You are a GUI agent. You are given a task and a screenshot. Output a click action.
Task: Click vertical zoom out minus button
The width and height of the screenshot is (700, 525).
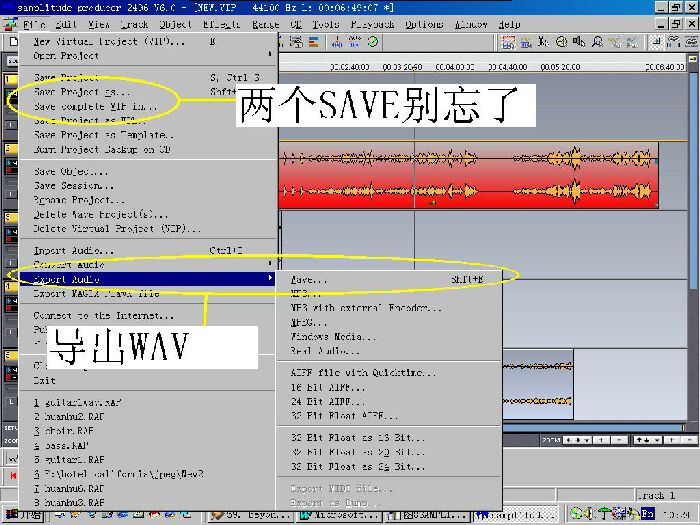(689, 440)
